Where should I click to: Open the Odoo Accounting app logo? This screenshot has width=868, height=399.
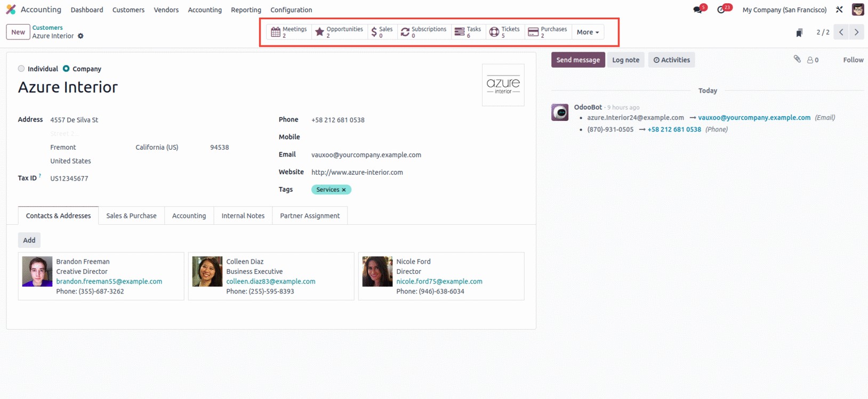tap(11, 10)
